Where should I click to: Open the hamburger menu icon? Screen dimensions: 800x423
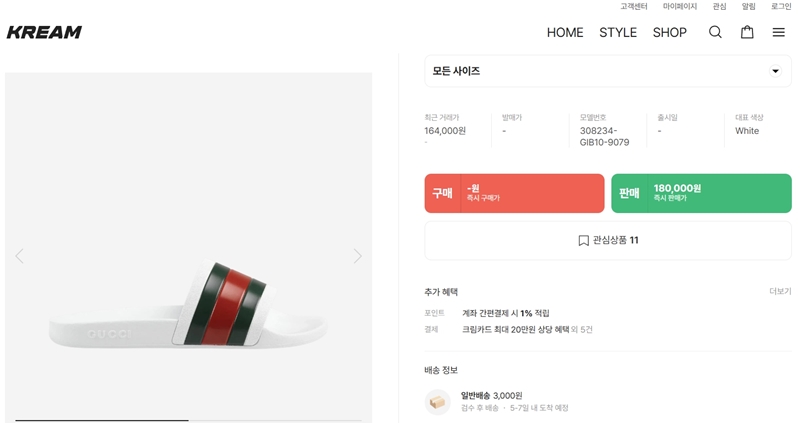pyautogui.click(x=778, y=32)
